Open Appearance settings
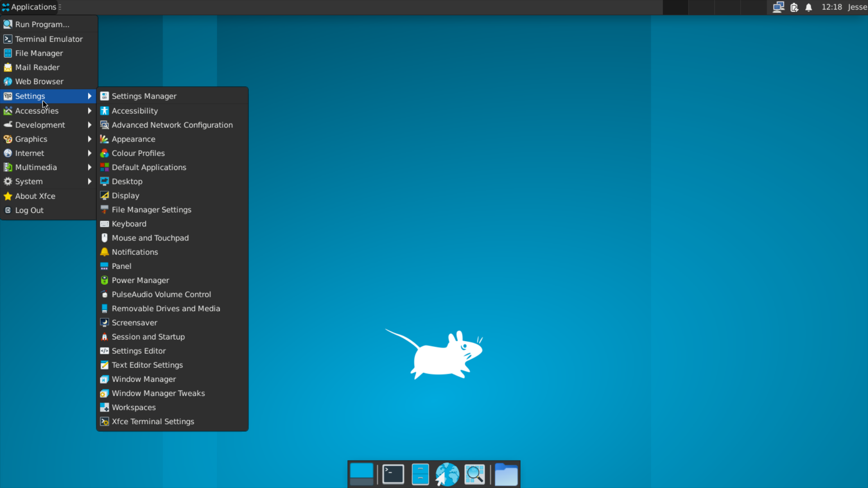The image size is (868, 488). [x=172, y=139]
